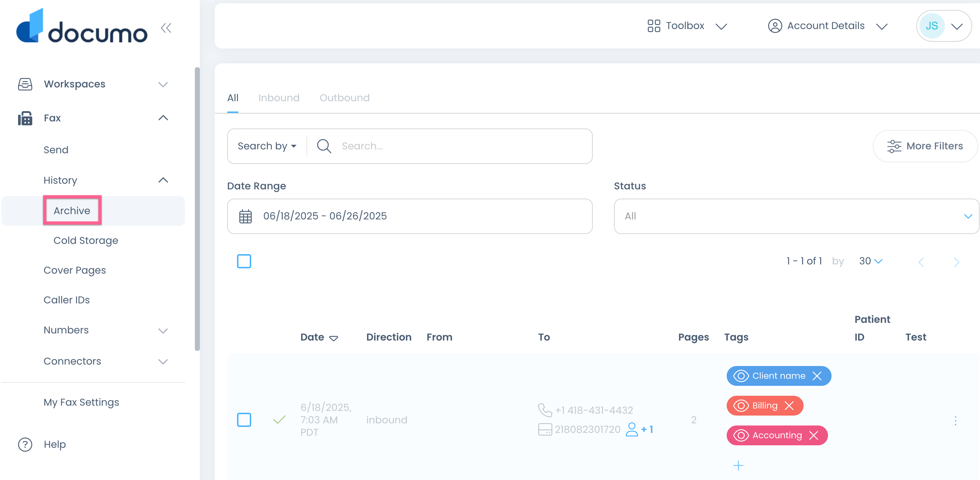Screen dimensions: 980x480
Task: Collapse the sidebar with double-chevron icon
Action: [x=166, y=28]
